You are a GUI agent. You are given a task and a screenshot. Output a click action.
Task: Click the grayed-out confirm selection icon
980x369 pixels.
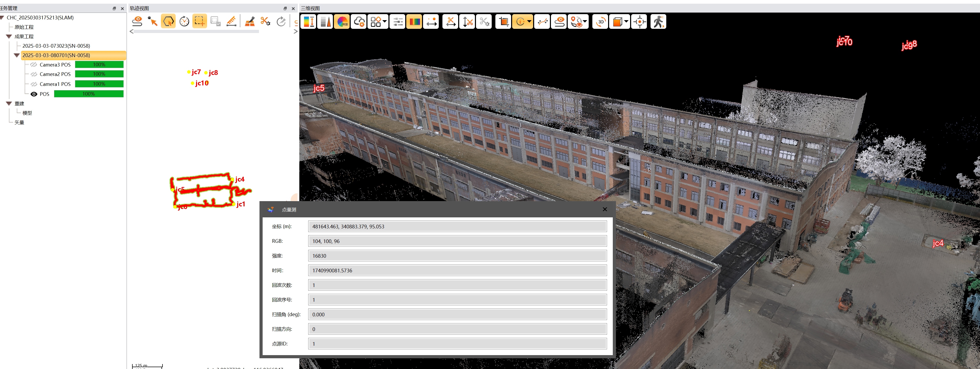tap(216, 21)
